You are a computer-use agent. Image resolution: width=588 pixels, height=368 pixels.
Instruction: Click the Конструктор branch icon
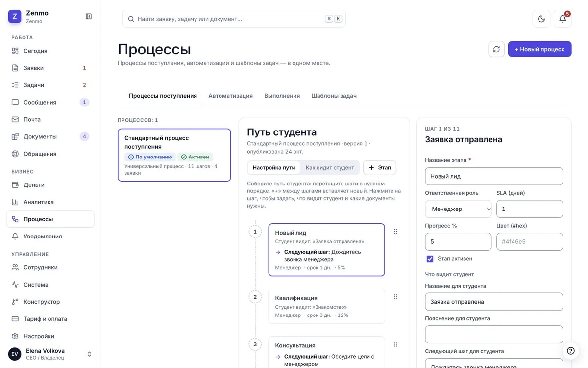pos(15,302)
